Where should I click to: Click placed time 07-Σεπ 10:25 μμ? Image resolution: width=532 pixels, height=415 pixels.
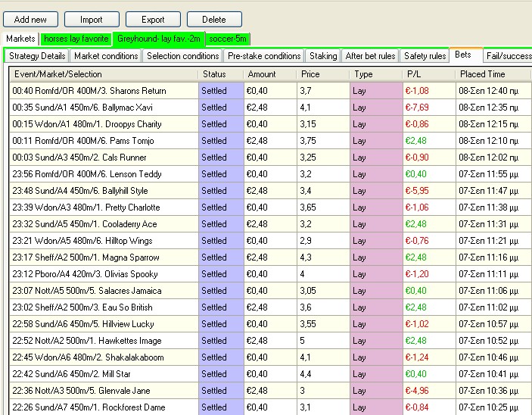click(x=489, y=407)
